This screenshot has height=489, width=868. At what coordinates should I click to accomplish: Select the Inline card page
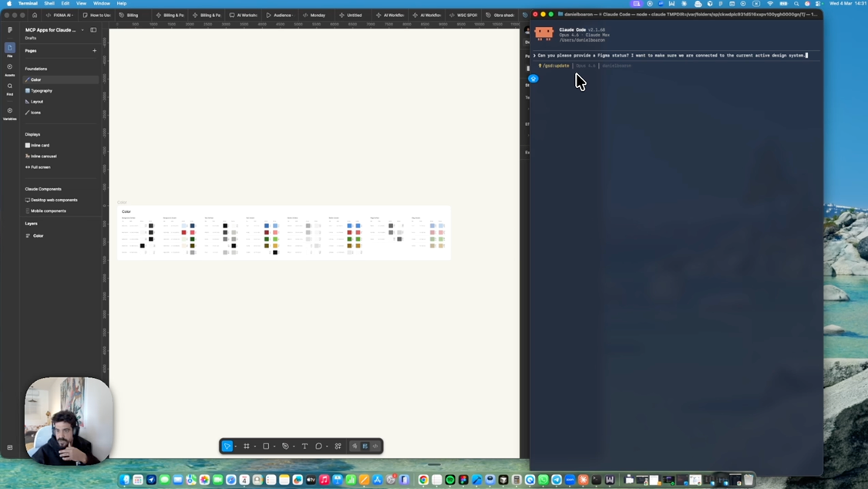(61, 145)
